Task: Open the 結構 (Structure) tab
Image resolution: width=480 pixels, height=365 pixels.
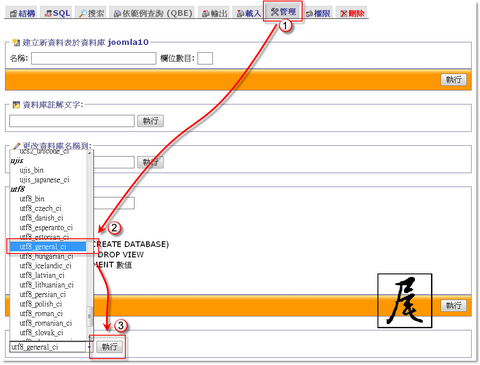Action: (22, 13)
